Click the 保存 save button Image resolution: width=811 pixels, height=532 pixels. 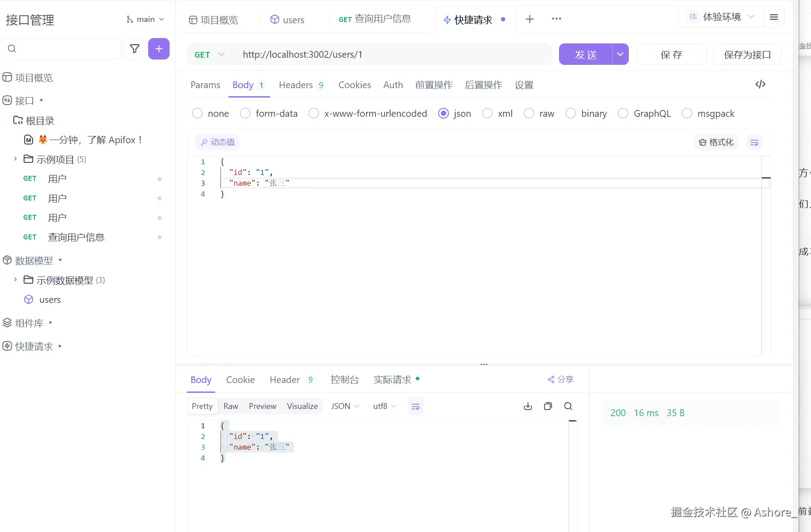pyautogui.click(x=671, y=54)
